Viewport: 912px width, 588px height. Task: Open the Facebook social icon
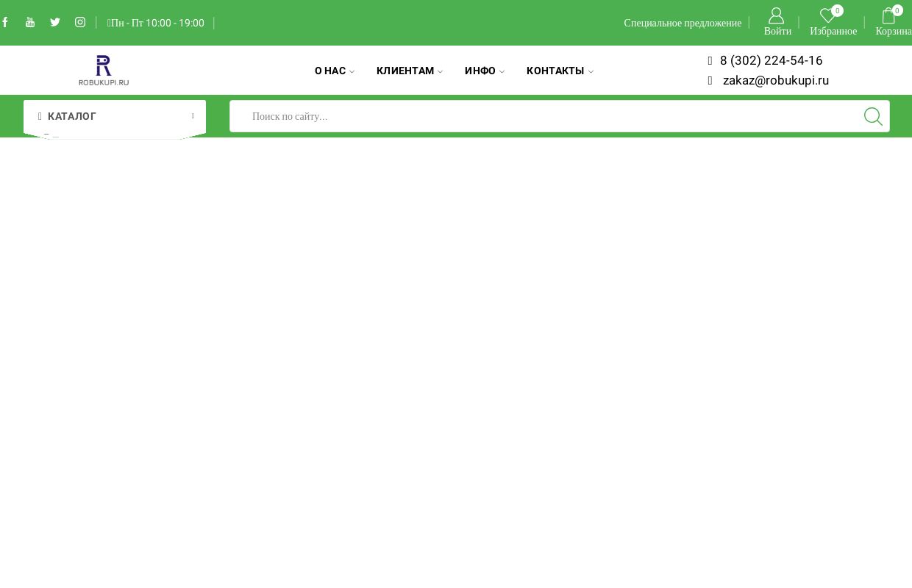pyautogui.click(x=4, y=22)
